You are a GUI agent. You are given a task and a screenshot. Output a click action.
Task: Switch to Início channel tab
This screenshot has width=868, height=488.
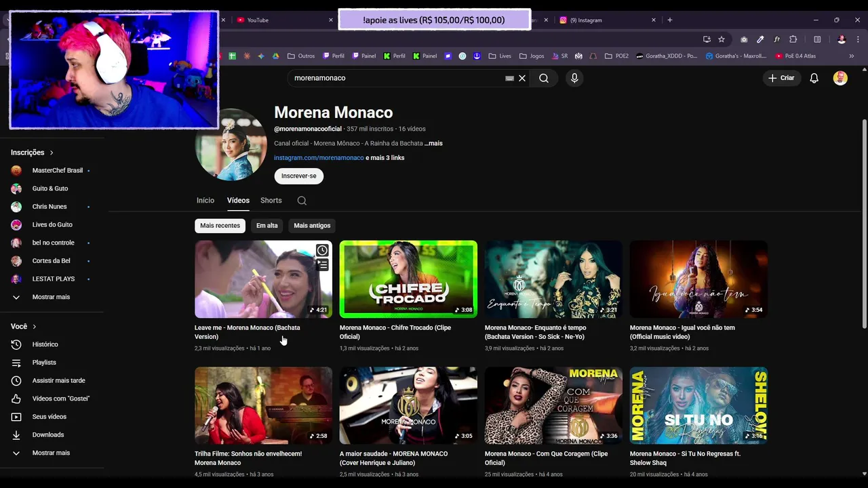[205, 201]
